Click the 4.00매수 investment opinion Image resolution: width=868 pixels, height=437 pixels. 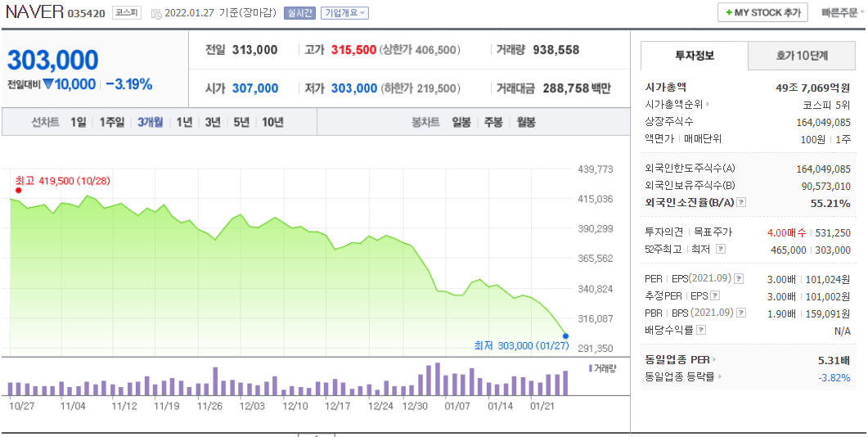pyautogui.click(x=787, y=232)
